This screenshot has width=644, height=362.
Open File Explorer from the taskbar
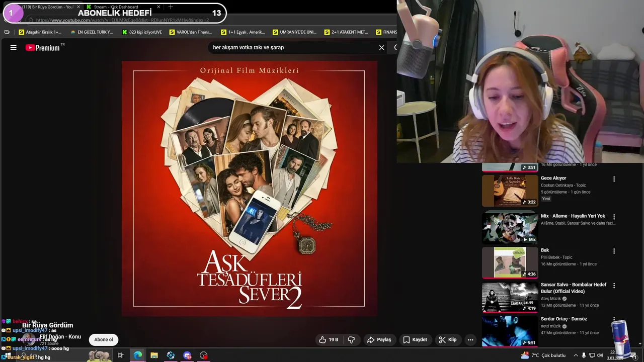154,355
